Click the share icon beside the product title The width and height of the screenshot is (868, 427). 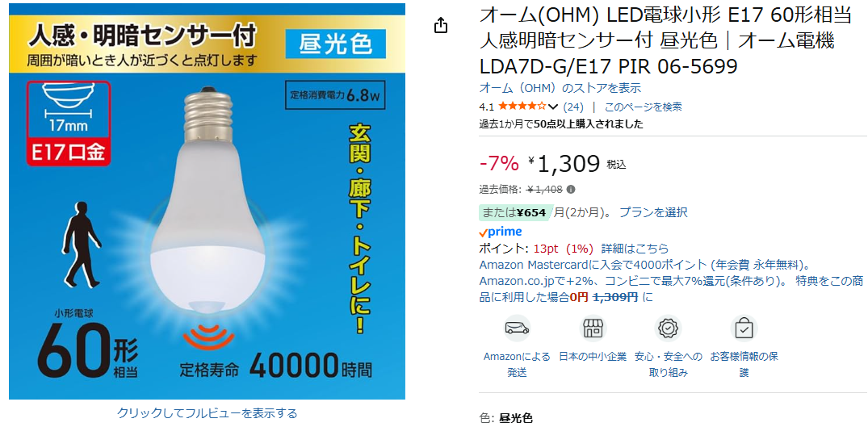(x=440, y=26)
